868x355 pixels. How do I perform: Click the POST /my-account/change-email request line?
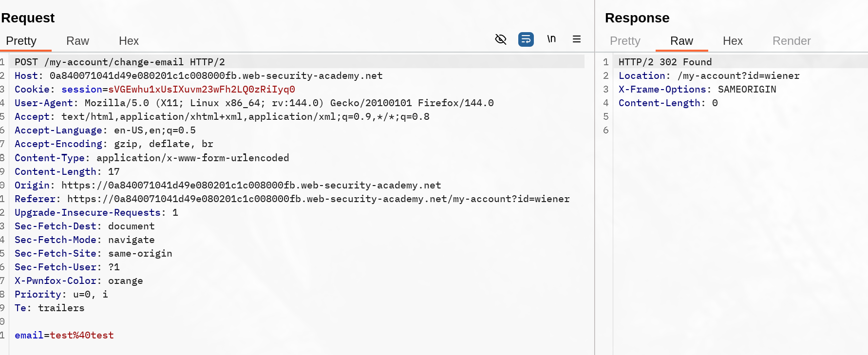point(119,62)
